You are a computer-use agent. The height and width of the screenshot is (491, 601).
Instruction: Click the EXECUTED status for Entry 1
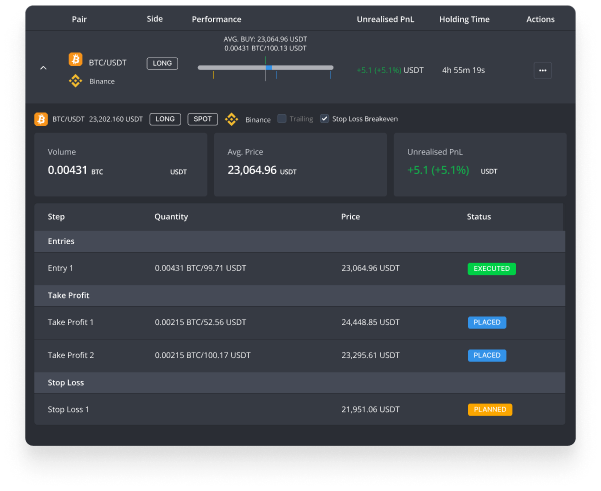pos(491,268)
